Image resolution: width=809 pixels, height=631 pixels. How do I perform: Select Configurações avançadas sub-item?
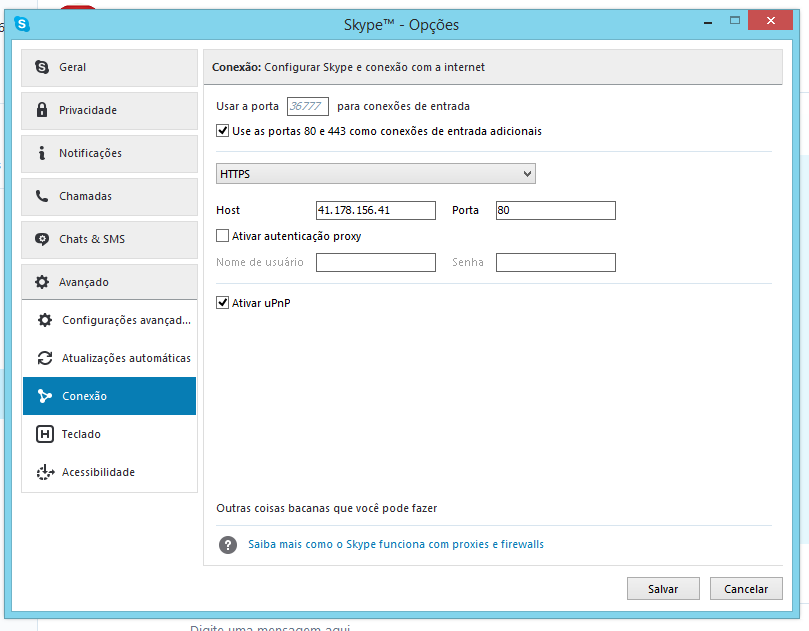109,320
